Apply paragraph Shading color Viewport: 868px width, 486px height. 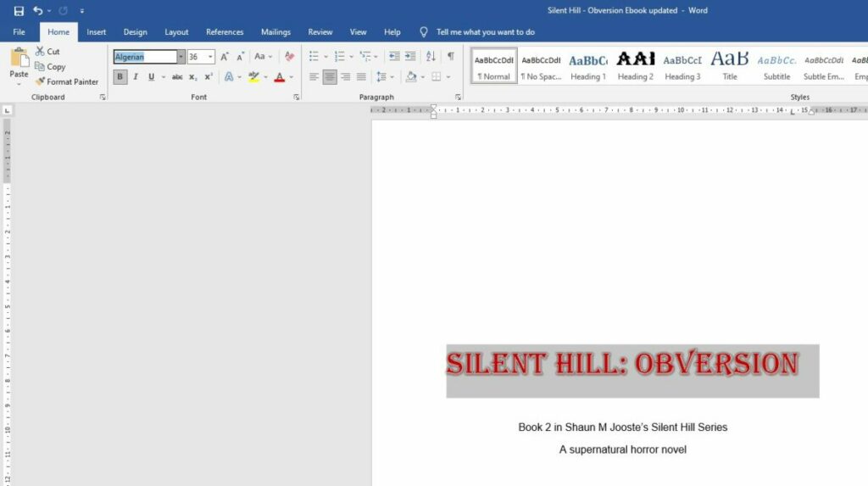411,77
